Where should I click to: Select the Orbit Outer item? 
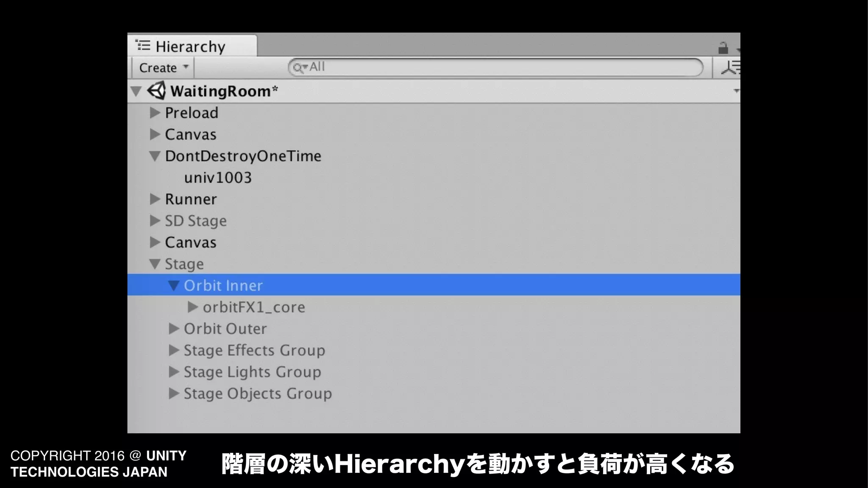pos(225,329)
